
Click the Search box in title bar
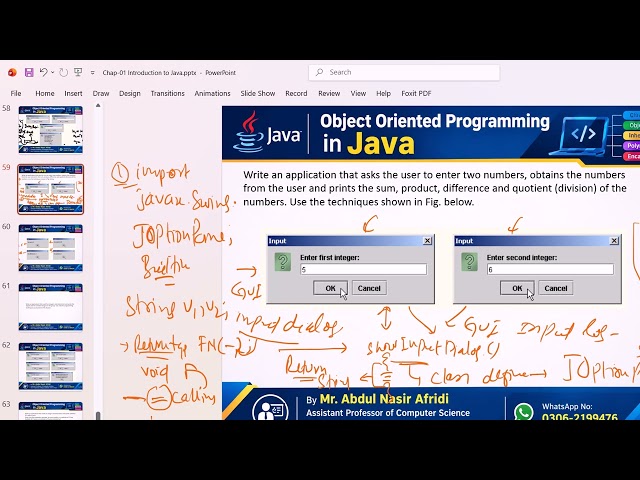(404, 72)
